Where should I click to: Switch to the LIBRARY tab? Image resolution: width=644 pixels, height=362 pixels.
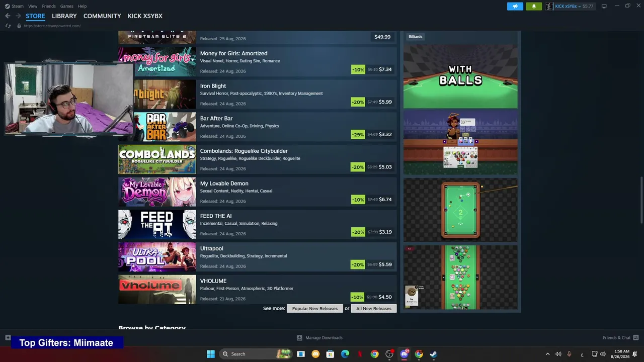(x=64, y=16)
